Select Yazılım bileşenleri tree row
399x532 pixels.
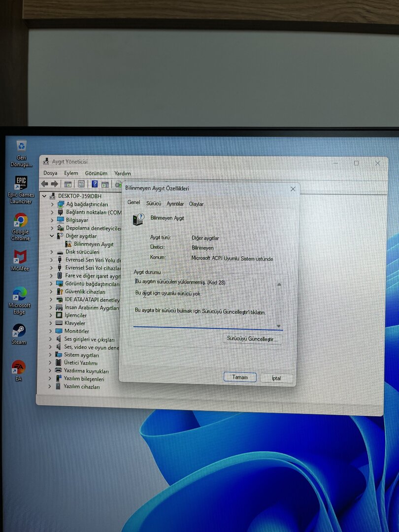tap(84, 379)
